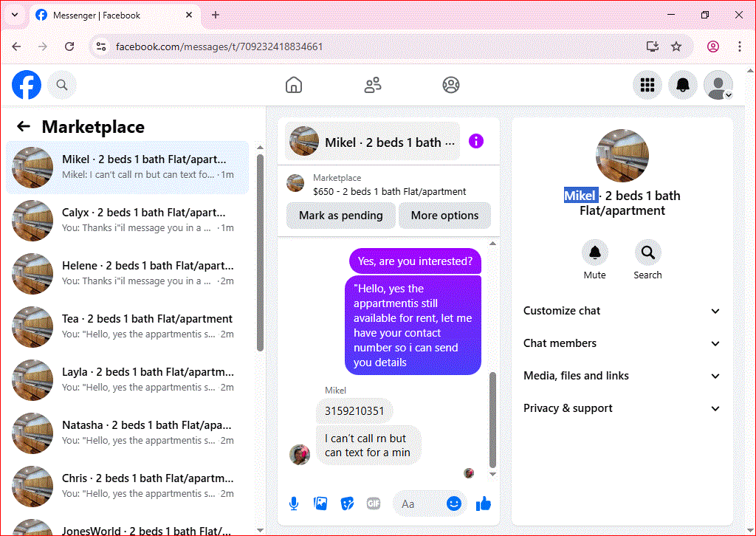
Task: Expand the Chat members section
Action: coord(622,343)
